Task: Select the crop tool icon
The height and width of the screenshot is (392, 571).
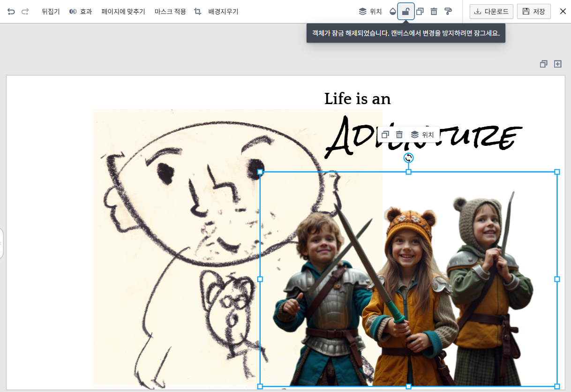Action: 198,11
